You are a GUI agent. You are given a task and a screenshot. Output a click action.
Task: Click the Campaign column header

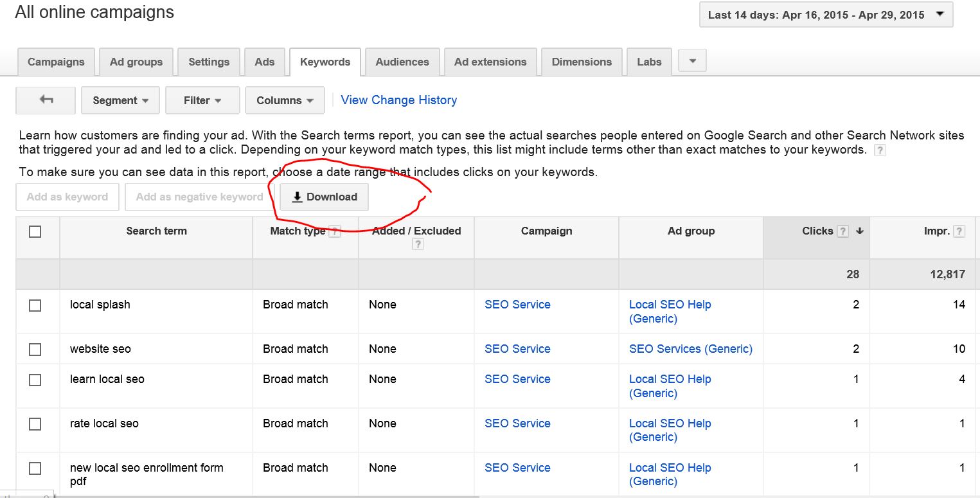pos(546,231)
